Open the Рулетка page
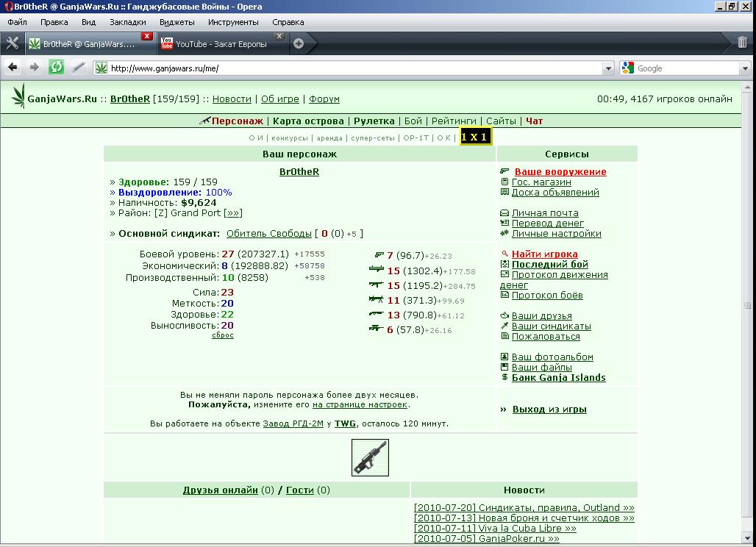756x547 pixels. (374, 121)
